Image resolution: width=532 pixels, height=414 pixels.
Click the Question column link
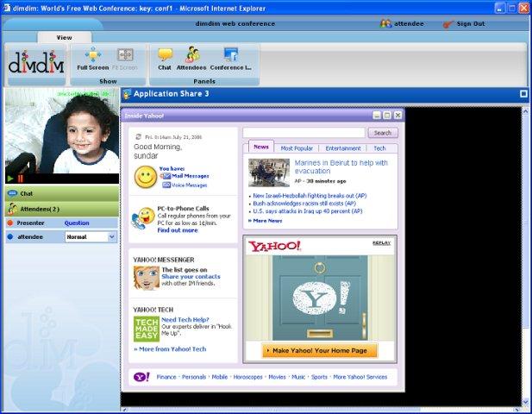[x=77, y=223]
